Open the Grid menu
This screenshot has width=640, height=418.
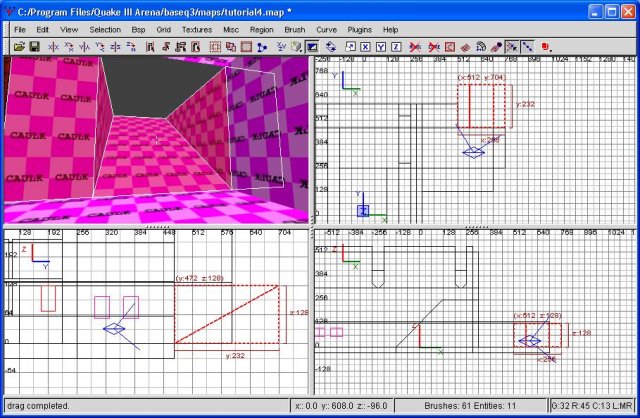163,30
